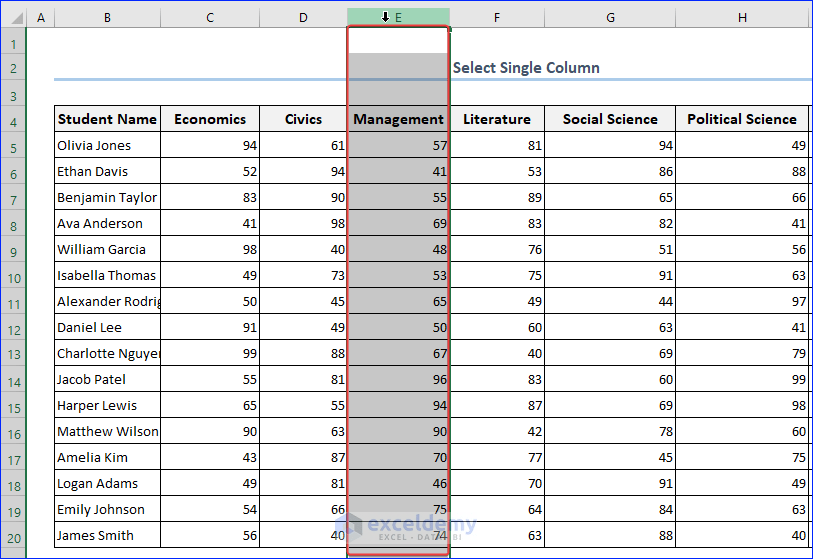The height and width of the screenshot is (559, 813).
Task: Click Alexander's Political Science score 97
Action: [742, 301]
